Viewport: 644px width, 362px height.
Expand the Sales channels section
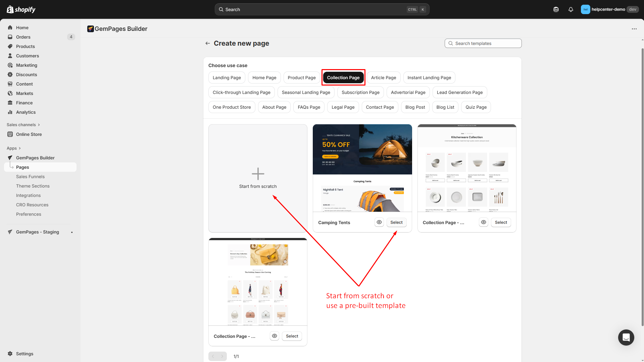[x=23, y=125]
